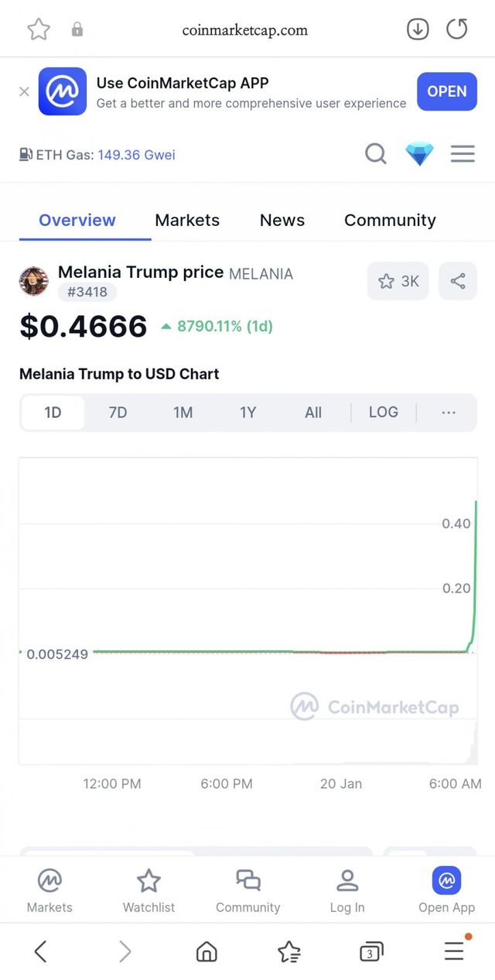This screenshot has height=980, width=495.
Task: Open the hamburger menu icon
Action: tap(463, 154)
